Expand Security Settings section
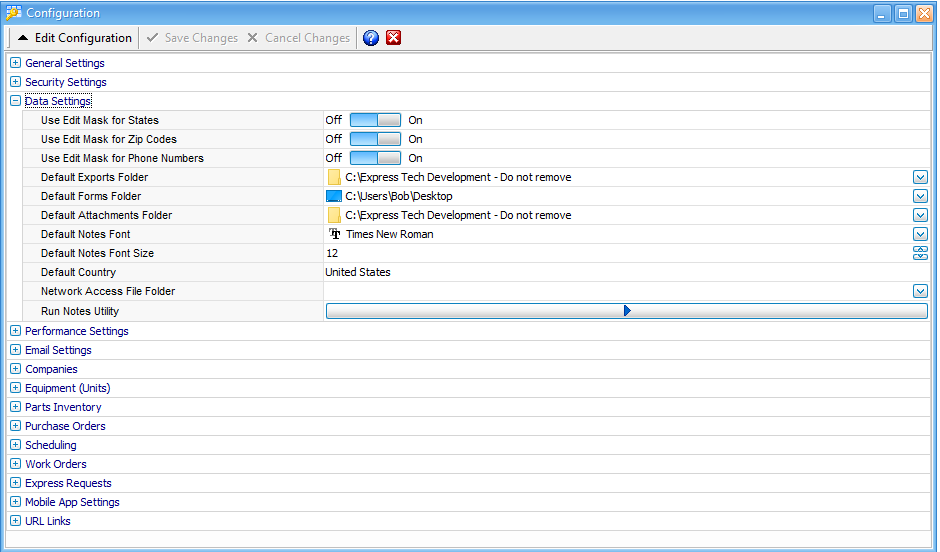This screenshot has width=940, height=552. 16,82
